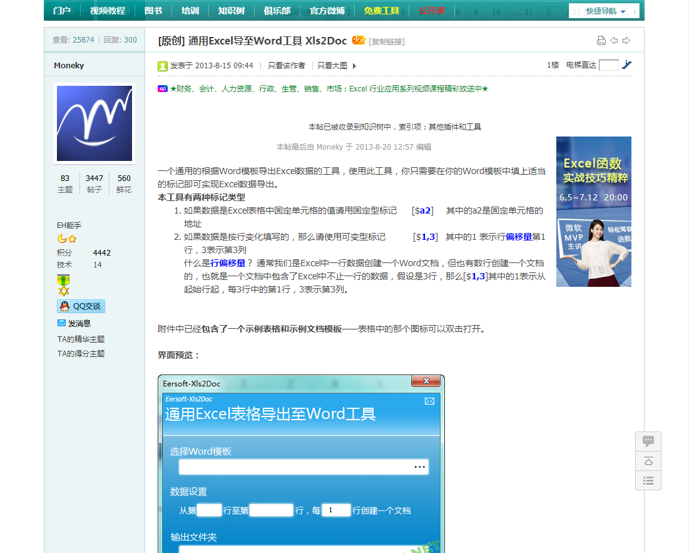Click the QQ交谈 button

point(81,306)
